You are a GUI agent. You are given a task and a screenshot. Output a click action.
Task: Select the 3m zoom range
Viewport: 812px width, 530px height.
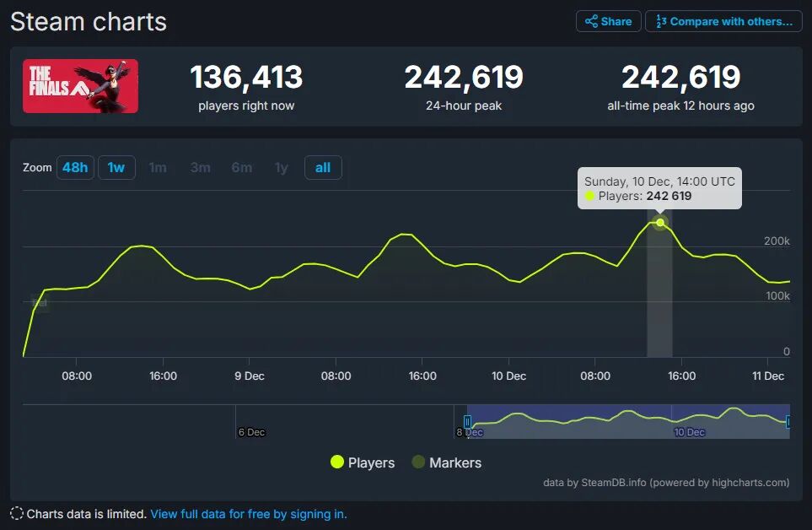coord(200,167)
